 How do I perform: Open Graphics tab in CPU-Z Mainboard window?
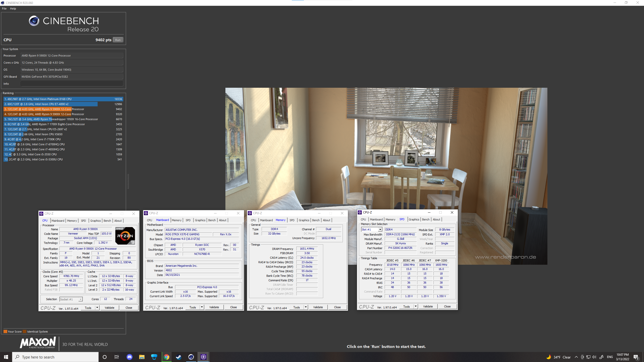click(x=200, y=220)
